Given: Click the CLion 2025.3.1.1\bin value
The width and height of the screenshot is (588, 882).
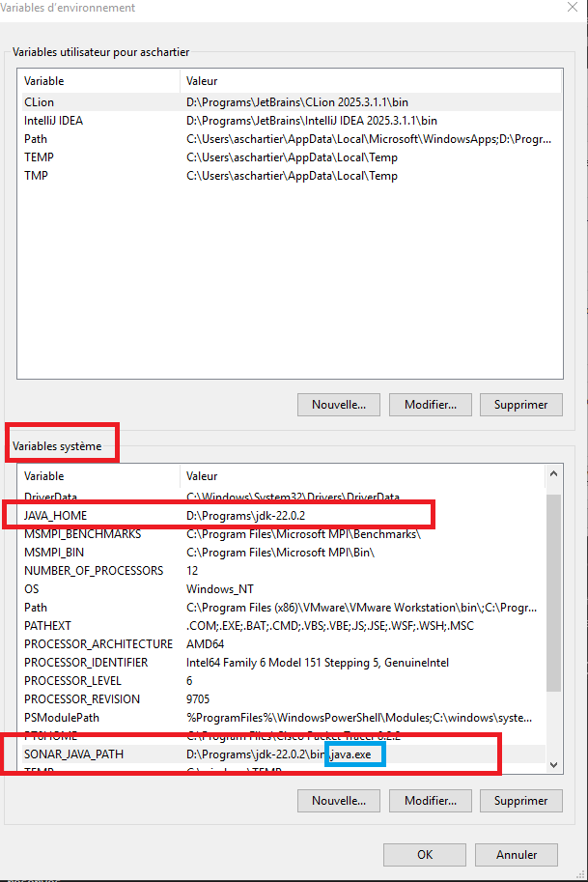Looking at the screenshot, I should tap(297, 102).
